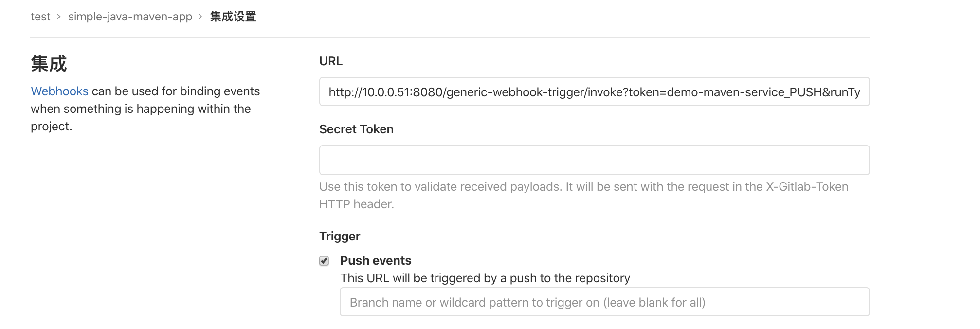The image size is (980, 329).
Task: Click chevron separator after test breadcrumb
Action: (x=59, y=17)
